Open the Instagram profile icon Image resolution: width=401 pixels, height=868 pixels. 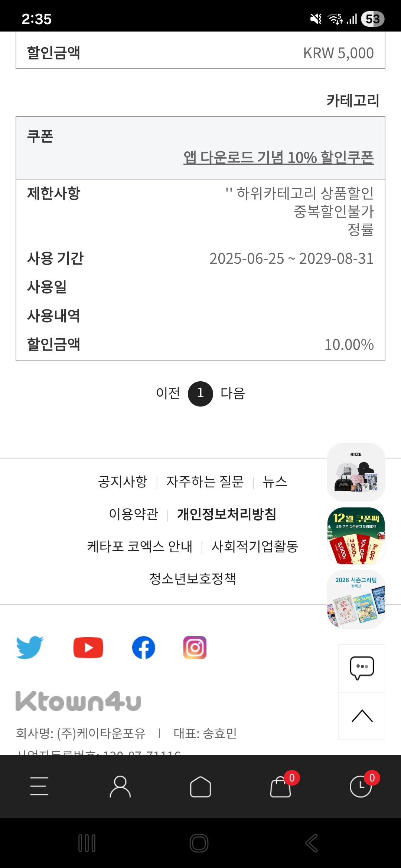tap(195, 648)
